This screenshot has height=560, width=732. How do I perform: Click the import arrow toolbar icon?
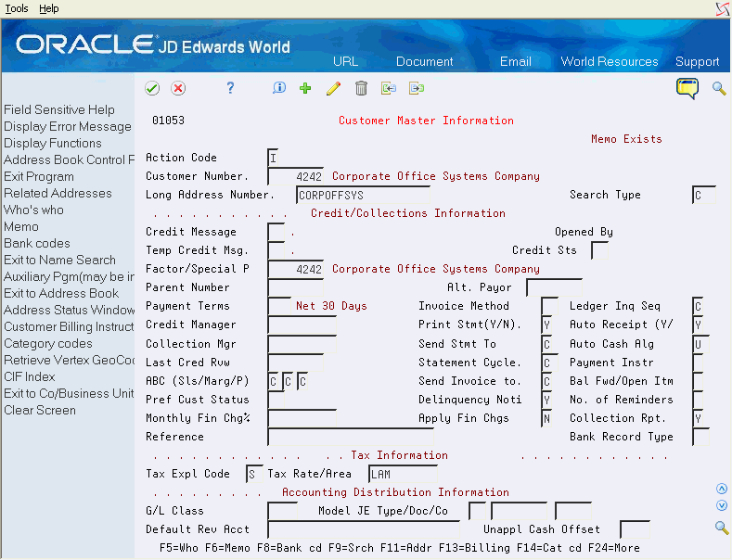pos(389,88)
